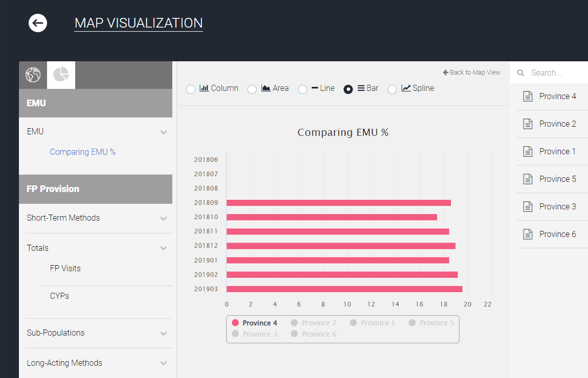The width and height of the screenshot is (588, 378).
Task: Open the CYPs menu item
Action: 59,296
